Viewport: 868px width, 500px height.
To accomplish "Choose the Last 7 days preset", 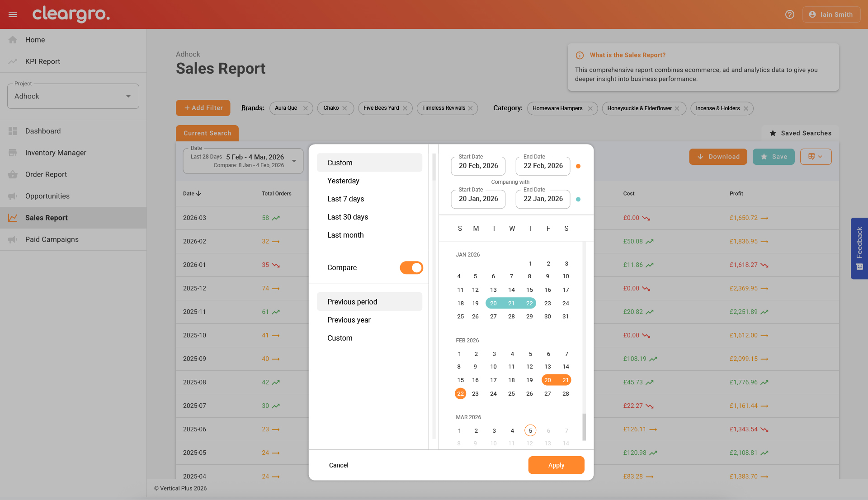I will tap(345, 199).
